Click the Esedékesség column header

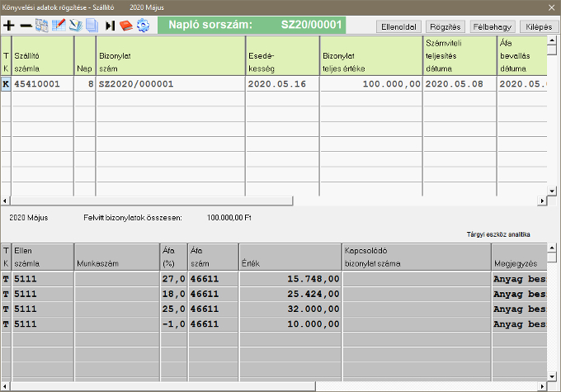[x=281, y=56]
